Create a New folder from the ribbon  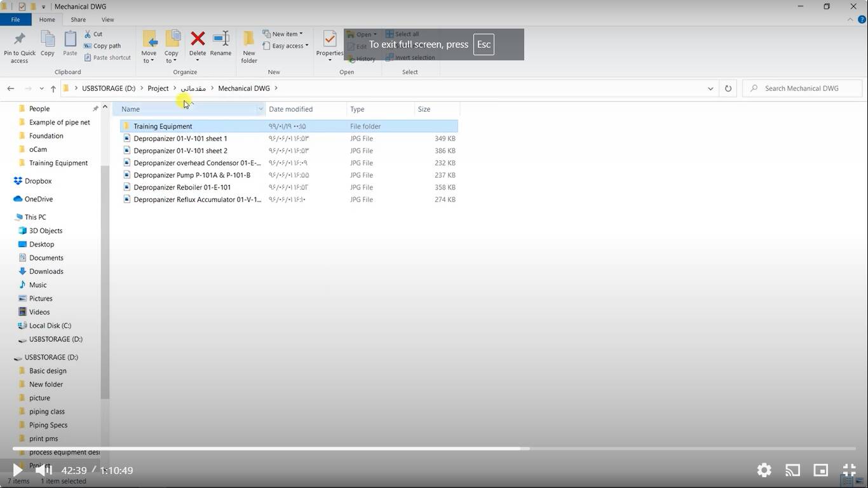click(249, 47)
